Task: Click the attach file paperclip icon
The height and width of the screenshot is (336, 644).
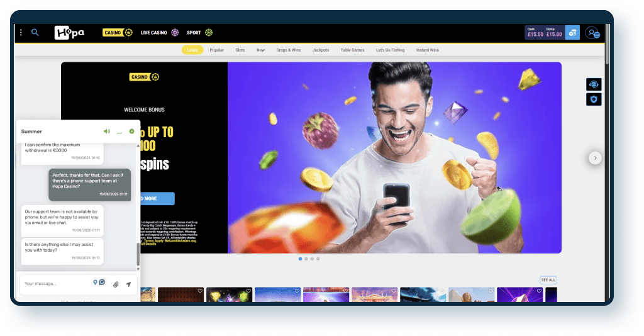Action: [x=116, y=284]
